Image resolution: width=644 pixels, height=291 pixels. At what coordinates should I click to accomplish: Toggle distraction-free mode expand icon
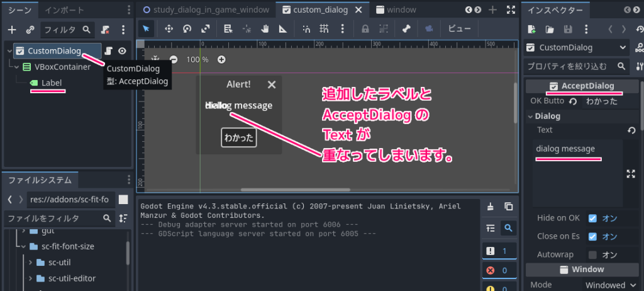tap(511, 10)
